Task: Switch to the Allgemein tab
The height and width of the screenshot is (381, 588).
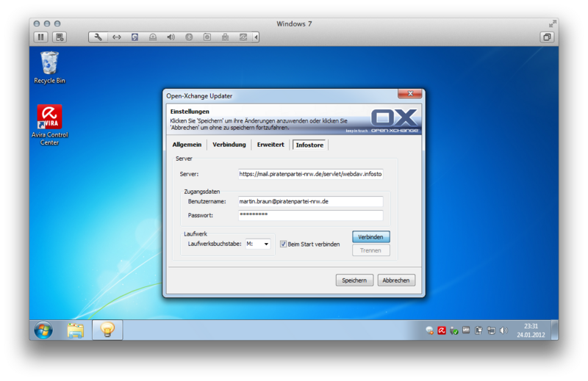Action: pyautogui.click(x=187, y=145)
